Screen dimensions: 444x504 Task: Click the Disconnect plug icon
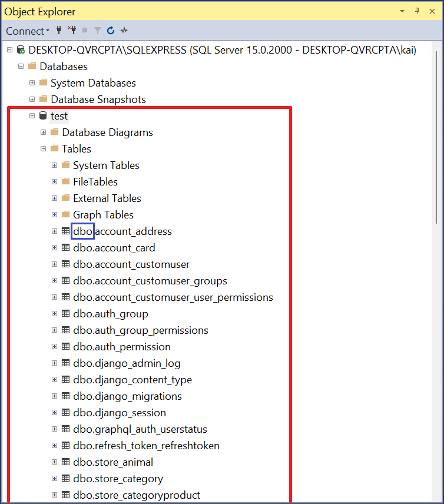click(72, 30)
